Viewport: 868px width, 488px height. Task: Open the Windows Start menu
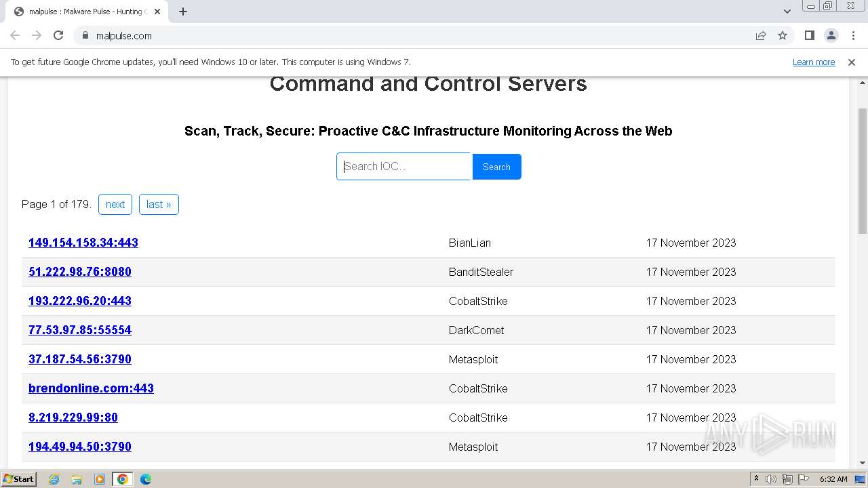point(19,479)
